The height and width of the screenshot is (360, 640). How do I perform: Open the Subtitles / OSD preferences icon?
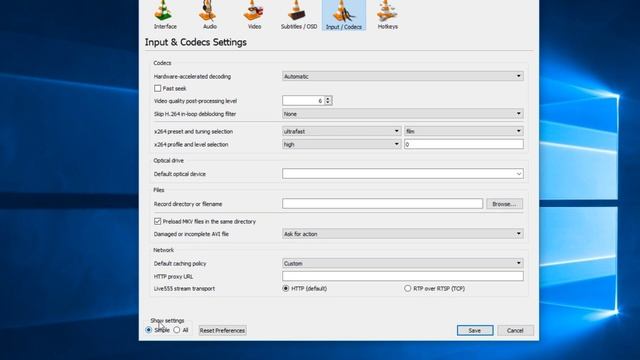(299, 15)
